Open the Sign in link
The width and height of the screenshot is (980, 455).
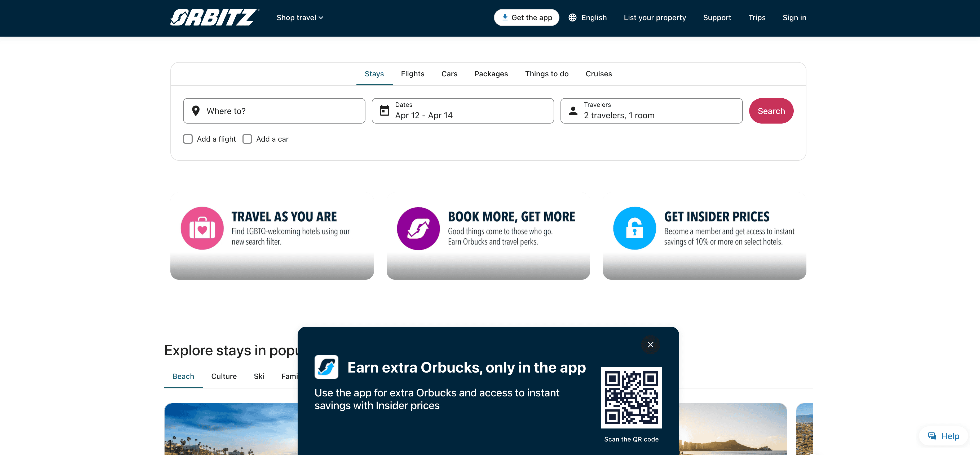(x=794, y=17)
